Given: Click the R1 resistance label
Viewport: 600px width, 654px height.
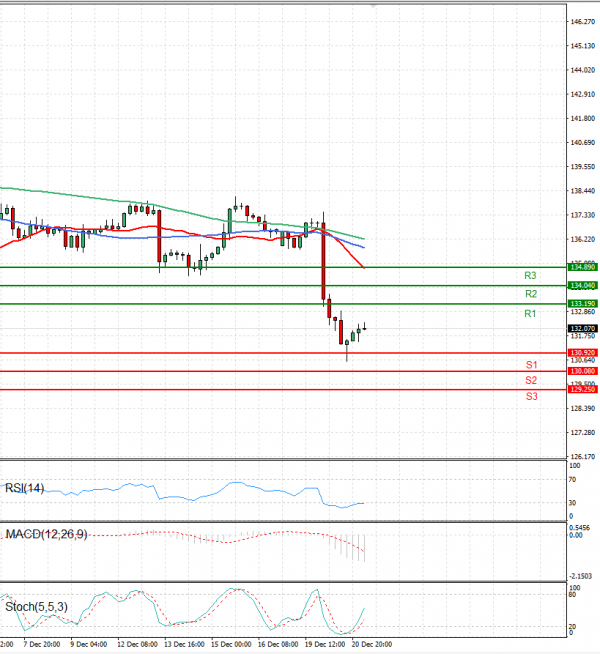Looking at the screenshot, I should 530,314.
